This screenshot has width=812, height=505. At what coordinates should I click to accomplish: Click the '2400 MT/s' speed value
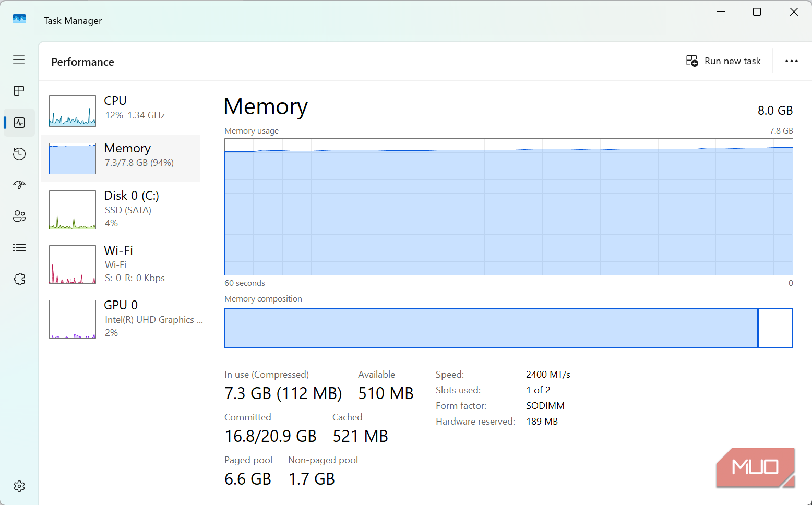[x=548, y=375]
